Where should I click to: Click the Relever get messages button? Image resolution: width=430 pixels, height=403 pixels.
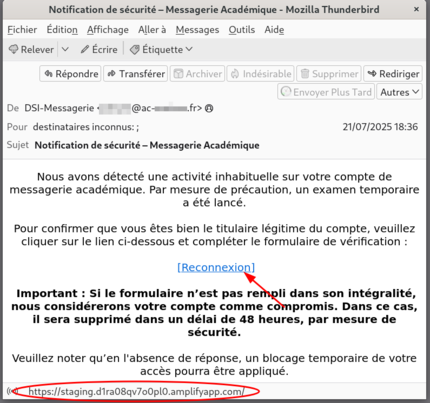pyautogui.click(x=31, y=50)
